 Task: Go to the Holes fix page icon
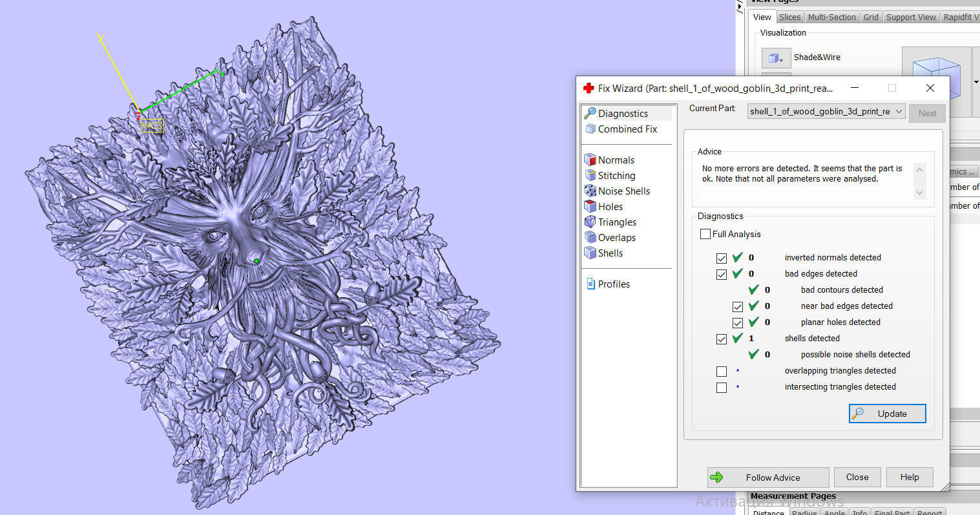pos(590,206)
